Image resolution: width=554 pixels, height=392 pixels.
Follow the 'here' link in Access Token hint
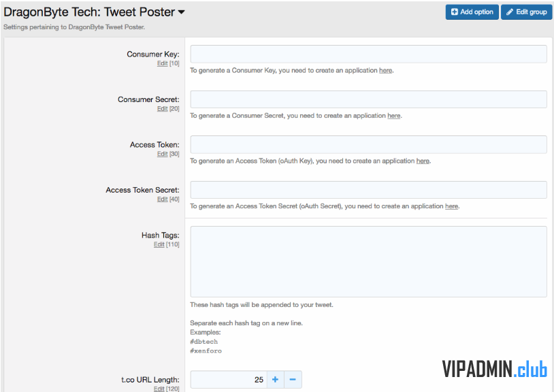point(423,161)
